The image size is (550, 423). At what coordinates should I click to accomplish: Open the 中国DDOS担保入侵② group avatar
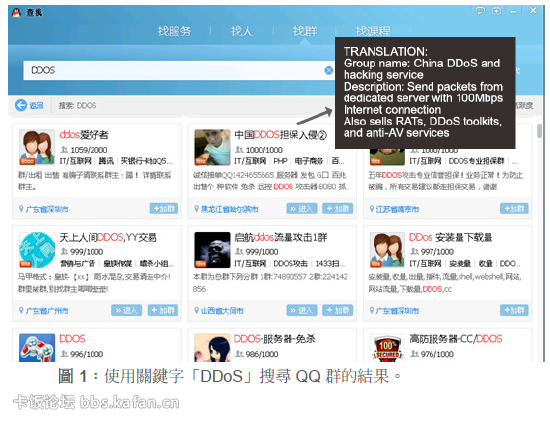tap(212, 147)
